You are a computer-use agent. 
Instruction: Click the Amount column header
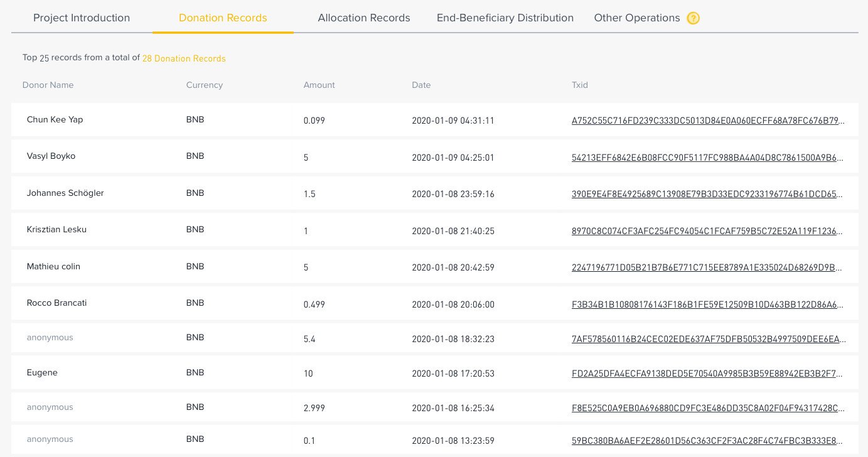click(319, 85)
